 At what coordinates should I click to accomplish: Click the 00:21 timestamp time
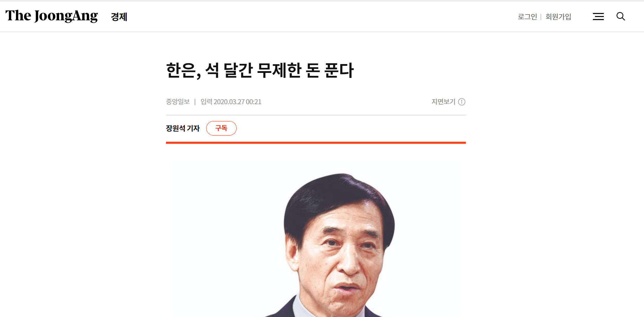click(x=254, y=102)
